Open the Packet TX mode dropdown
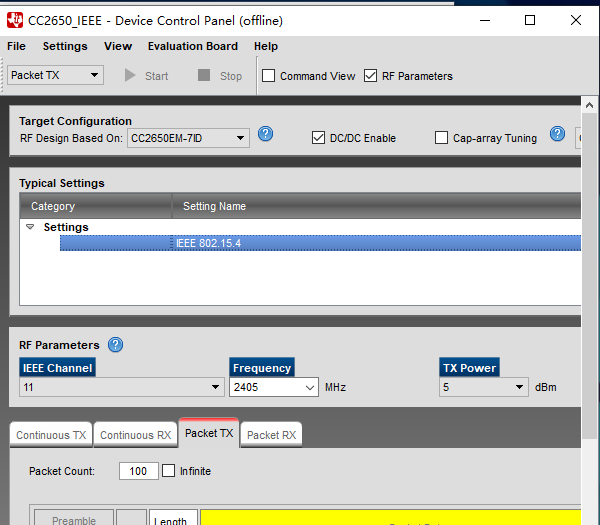This screenshot has height=525, width=600. coord(55,75)
